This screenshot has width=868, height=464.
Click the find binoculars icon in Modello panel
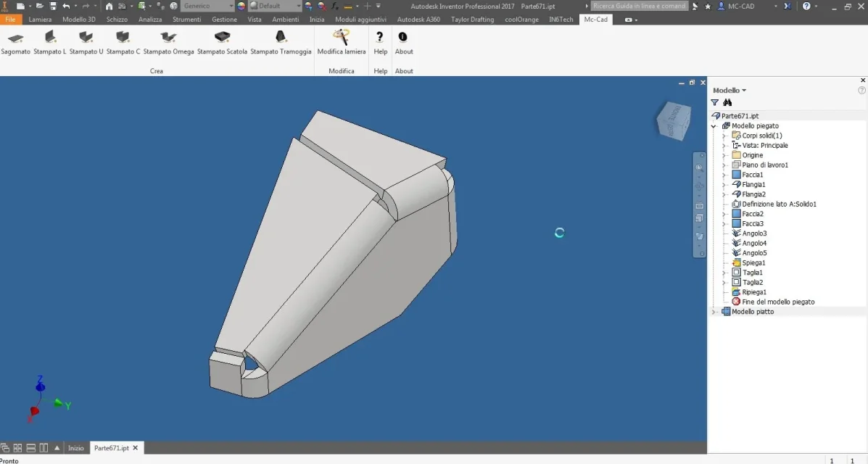[727, 102]
